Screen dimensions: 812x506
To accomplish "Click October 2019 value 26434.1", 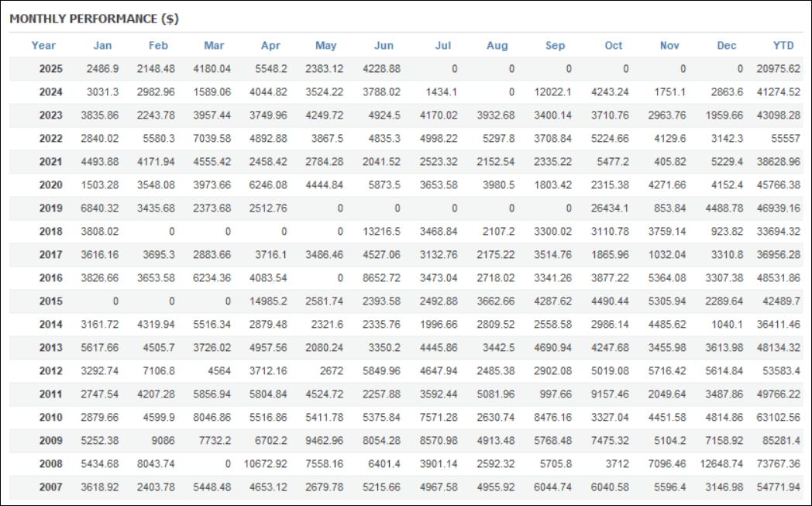I will [x=610, y=208].
